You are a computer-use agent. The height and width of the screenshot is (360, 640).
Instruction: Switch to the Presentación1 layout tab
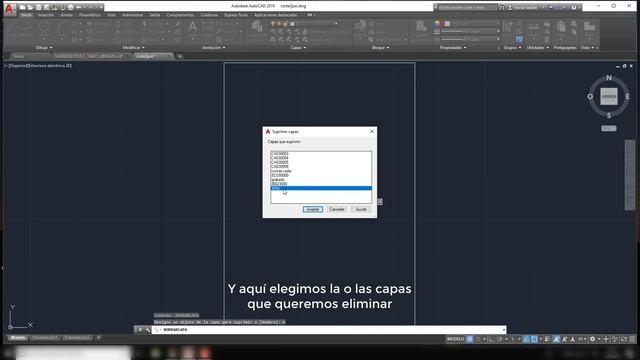pos(44,338)
